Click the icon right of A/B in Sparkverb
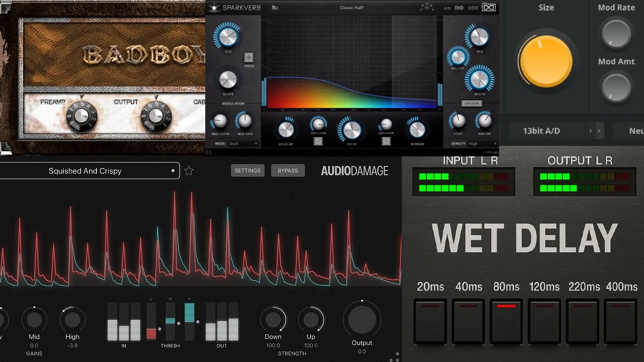Screen dimensions: 644x362 (459, 8)
